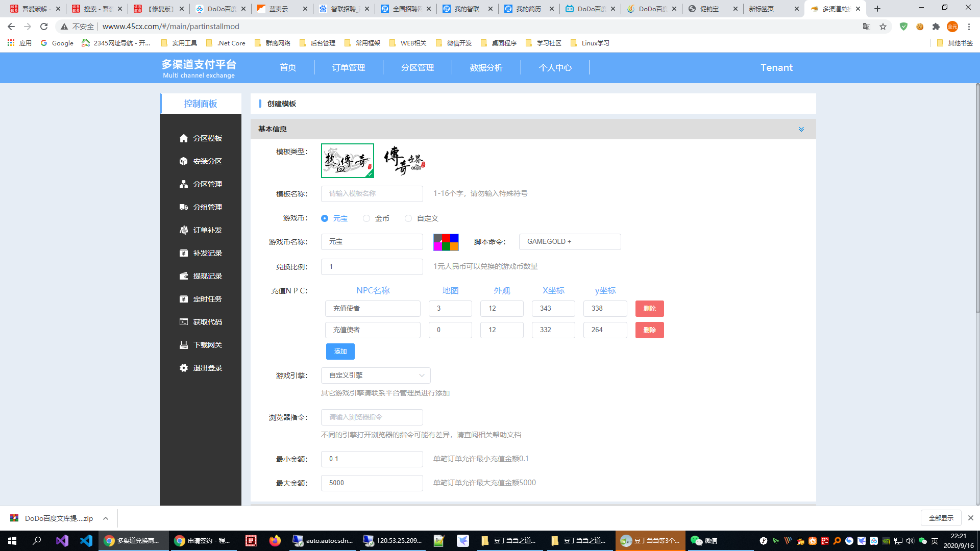Image resolution: width=980 pixels, height=551 pixels.
Task: Open 游戏引擎 dropdown selector
Action: click(x=375, y=375)
